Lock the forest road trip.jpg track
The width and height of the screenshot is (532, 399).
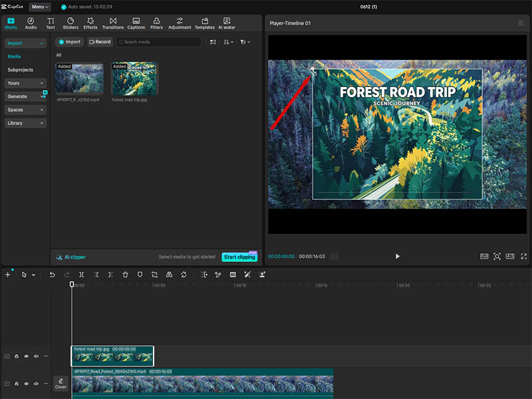click(x=16, y=356)
